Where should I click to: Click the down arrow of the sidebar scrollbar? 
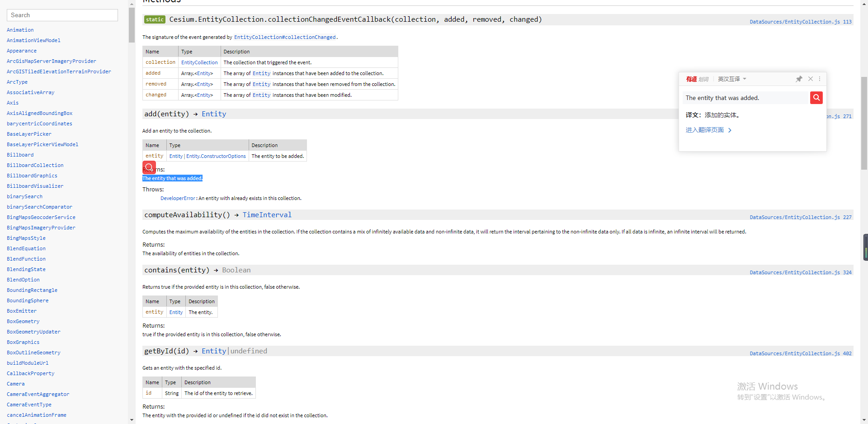131,420
